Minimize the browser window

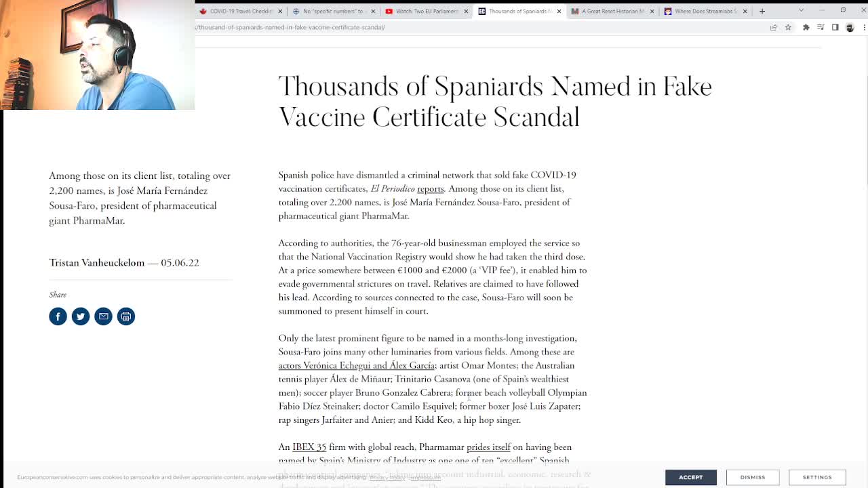(822, 10)
